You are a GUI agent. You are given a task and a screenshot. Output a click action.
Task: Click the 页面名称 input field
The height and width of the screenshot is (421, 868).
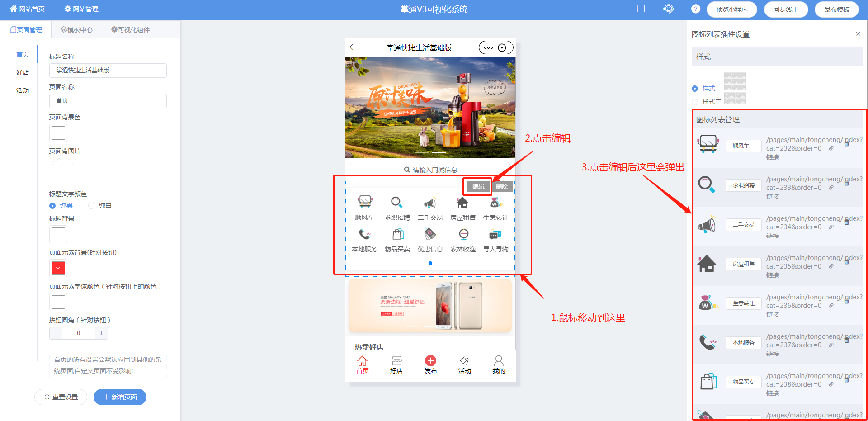(108, 101)
